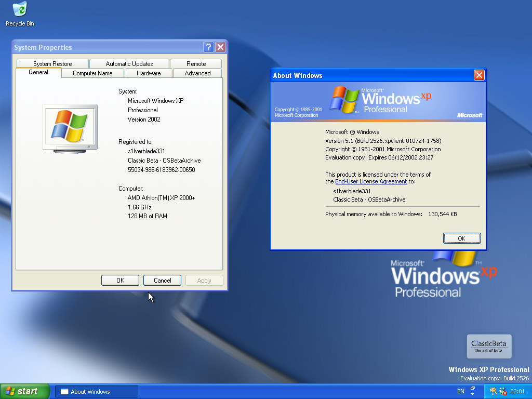Open the Automatic Updates tab
The width and height of the screenshot is (532, 399).
[129, 63]
